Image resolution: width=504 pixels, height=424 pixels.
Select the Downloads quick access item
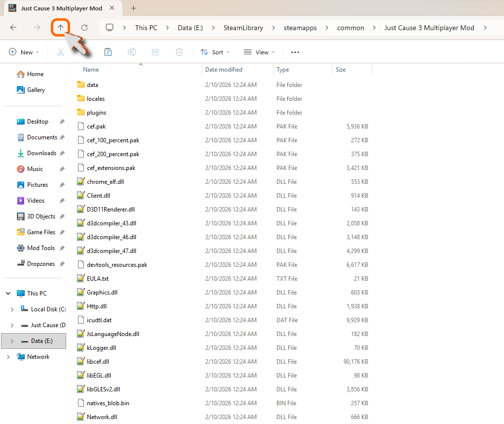(41, 153)
